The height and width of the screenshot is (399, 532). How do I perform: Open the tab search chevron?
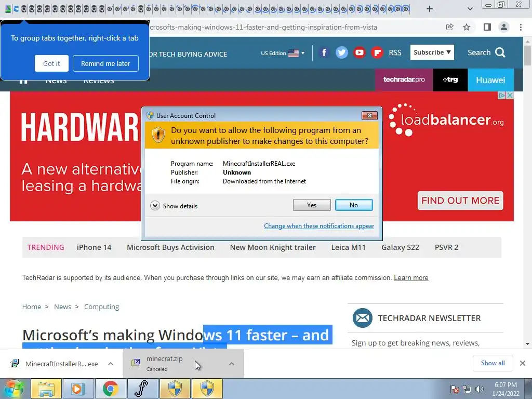(470, 9)
